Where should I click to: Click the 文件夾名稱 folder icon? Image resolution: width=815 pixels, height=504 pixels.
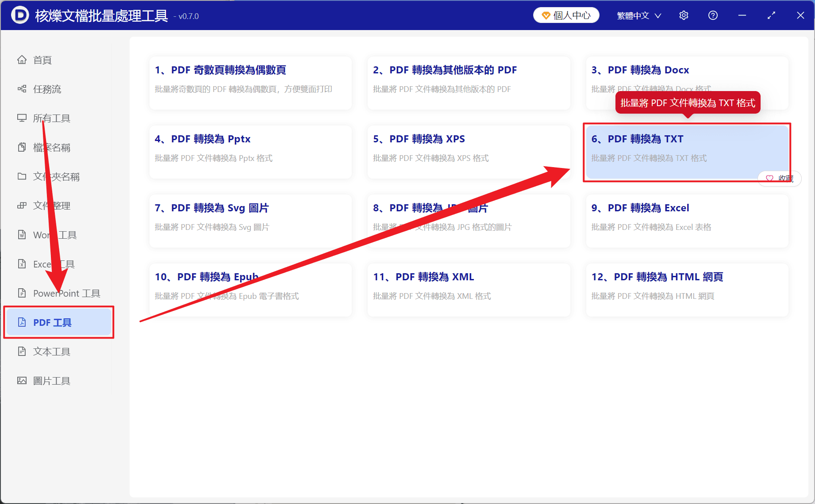[22, 176]
